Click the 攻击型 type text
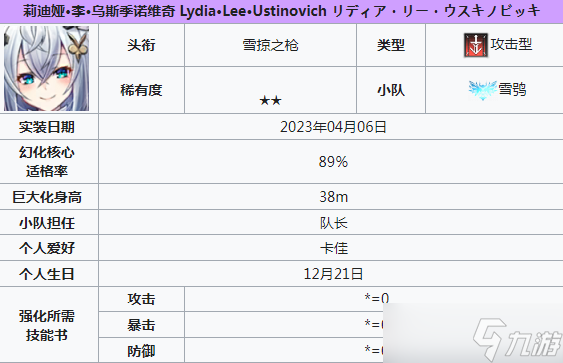 click(511, 45)
